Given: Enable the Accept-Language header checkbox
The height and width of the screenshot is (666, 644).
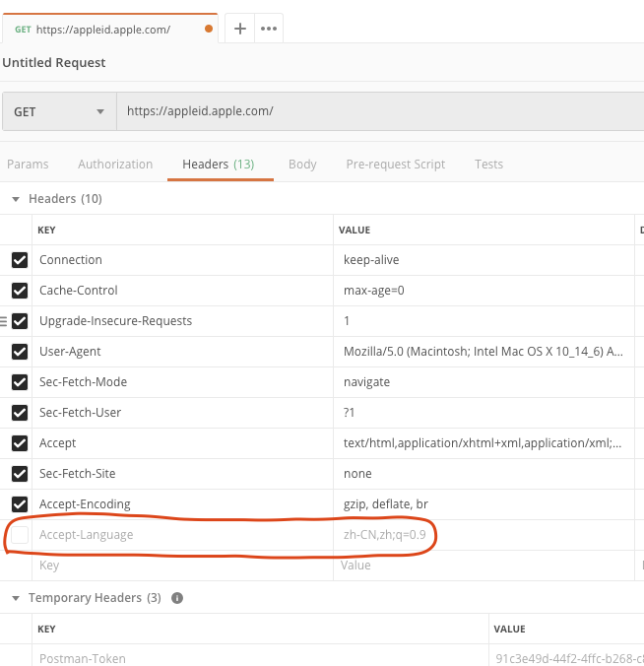Looking at the screenshot, I should (x=20, y=535).
